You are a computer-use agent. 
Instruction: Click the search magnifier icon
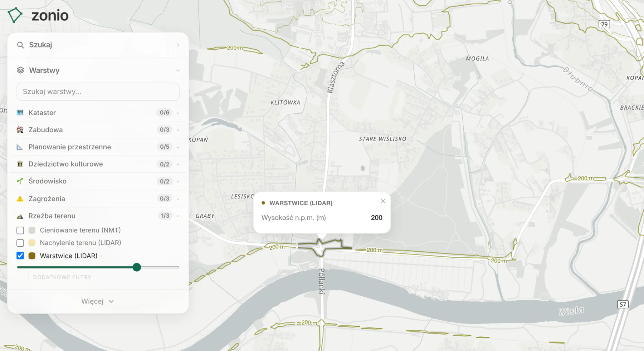[20, 45]
